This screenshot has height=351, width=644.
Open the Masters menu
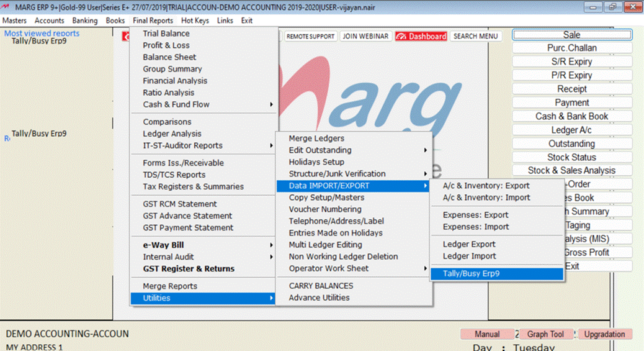pyautogui.click(x=14, y=21)
